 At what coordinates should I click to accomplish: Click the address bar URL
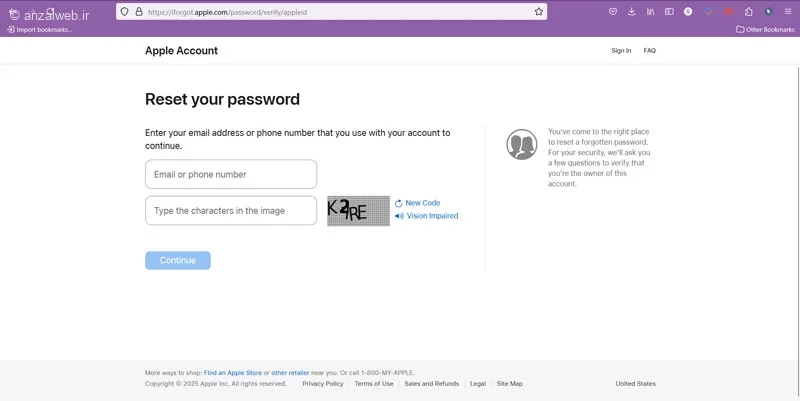coord(228,12)
